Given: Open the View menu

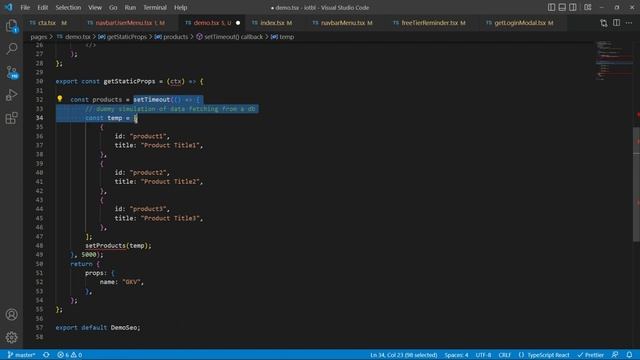Looking at the screenshot, I should 95,7.
